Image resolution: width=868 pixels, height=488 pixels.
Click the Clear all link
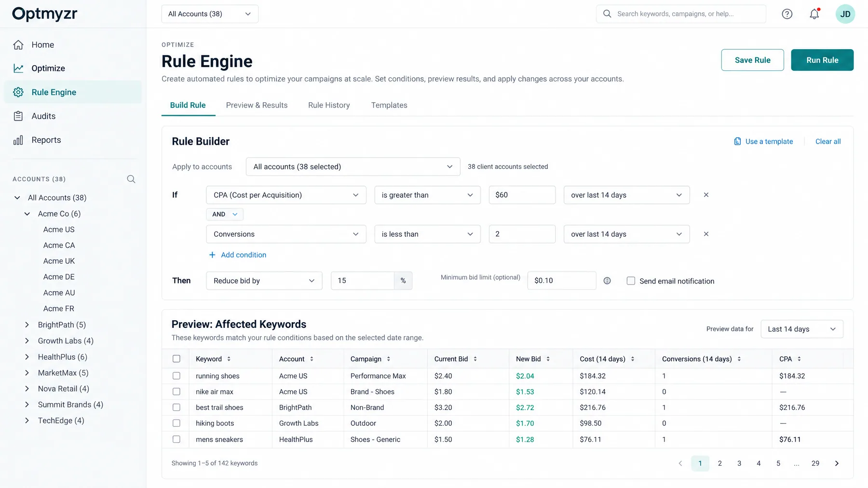(828, 141)
